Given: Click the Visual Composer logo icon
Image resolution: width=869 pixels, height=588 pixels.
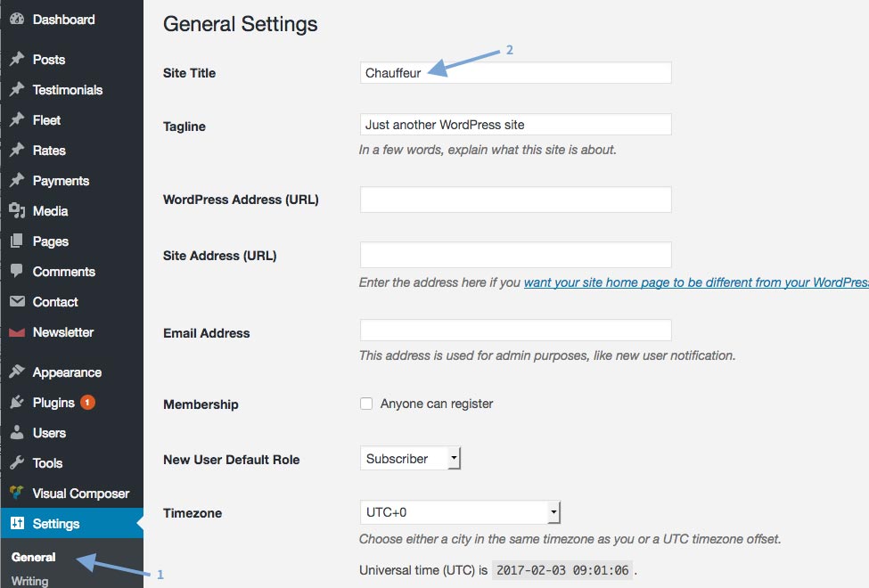Looking at the screenshot, I should [x=17, y=493].
